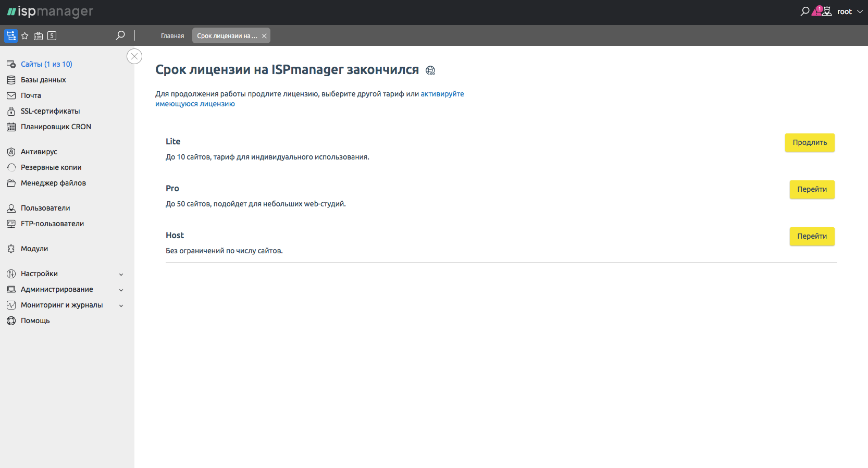
Task: Expand the Настройки menu group
Action: click(x=65, y=274)
